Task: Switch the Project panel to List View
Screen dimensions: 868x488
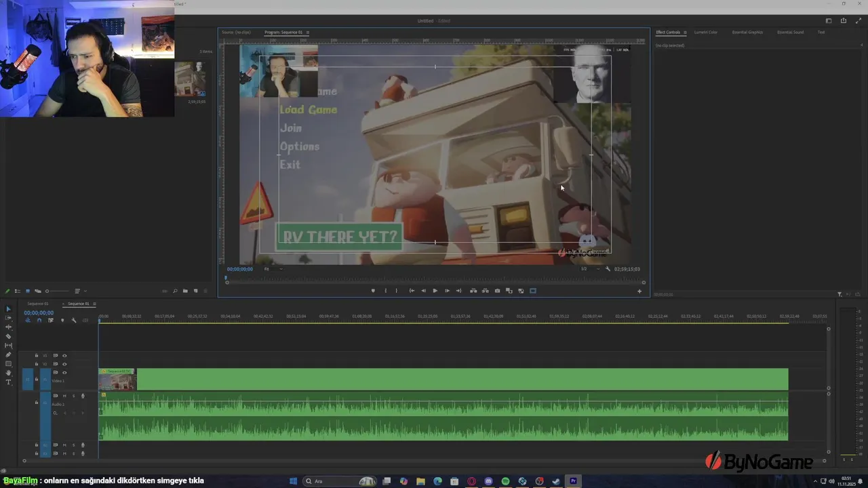Action: click(x=18, y=291)
